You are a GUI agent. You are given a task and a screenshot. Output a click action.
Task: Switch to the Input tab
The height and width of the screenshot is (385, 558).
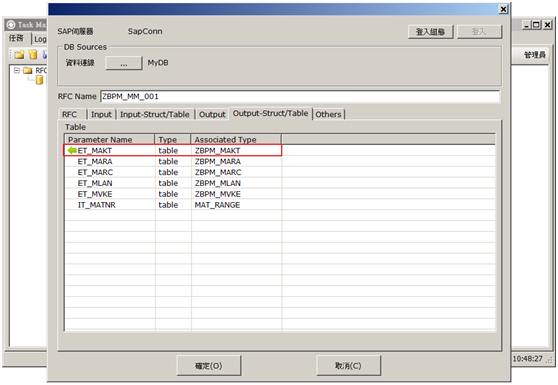click(101, 114)
